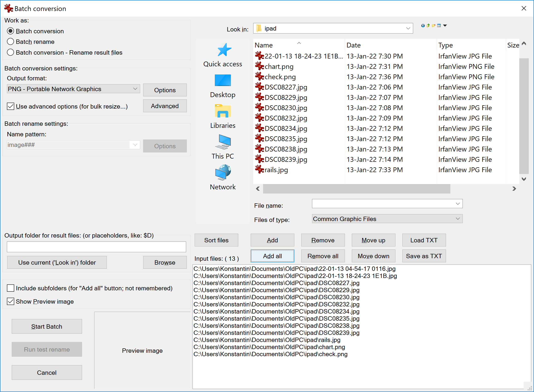Expand the Output format dropdown
Viewport: 534px width, 392px height.
(134, 89)
